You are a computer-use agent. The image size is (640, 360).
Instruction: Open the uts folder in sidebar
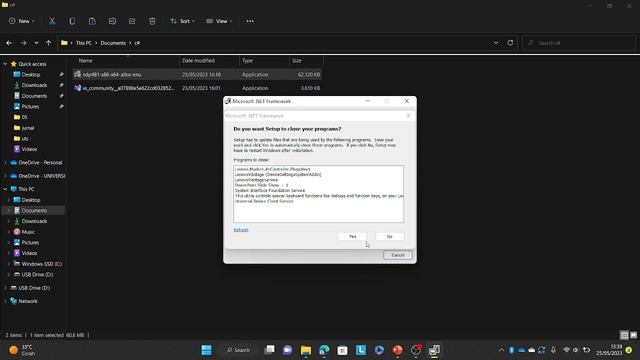coord(25,138)
